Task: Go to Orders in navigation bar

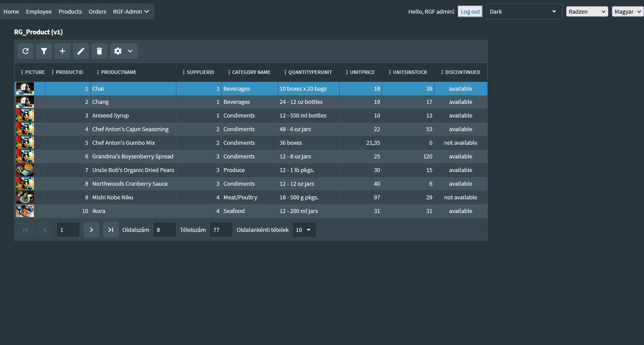Action: (x=97, y=11)
